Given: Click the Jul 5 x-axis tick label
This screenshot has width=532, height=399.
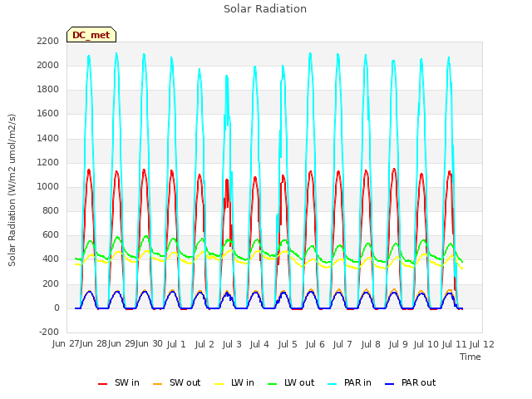Looking at the screenshot, I should pyautogui.click(x=288, y=344).
